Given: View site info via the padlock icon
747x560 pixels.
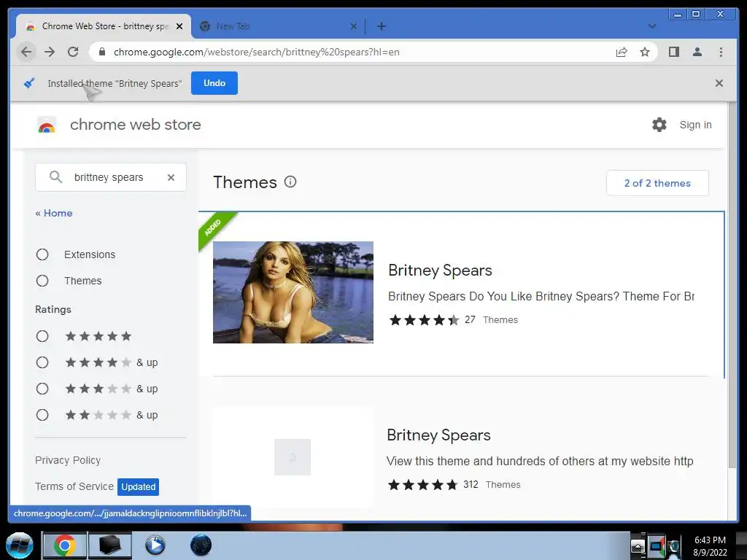Looking at the screenshot, I should (102, 52).
